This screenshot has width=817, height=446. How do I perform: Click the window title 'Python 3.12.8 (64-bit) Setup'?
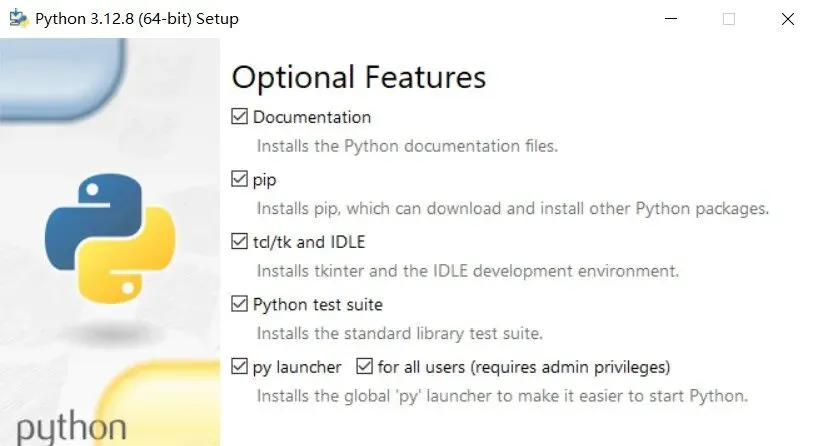[x=137, y=19]
